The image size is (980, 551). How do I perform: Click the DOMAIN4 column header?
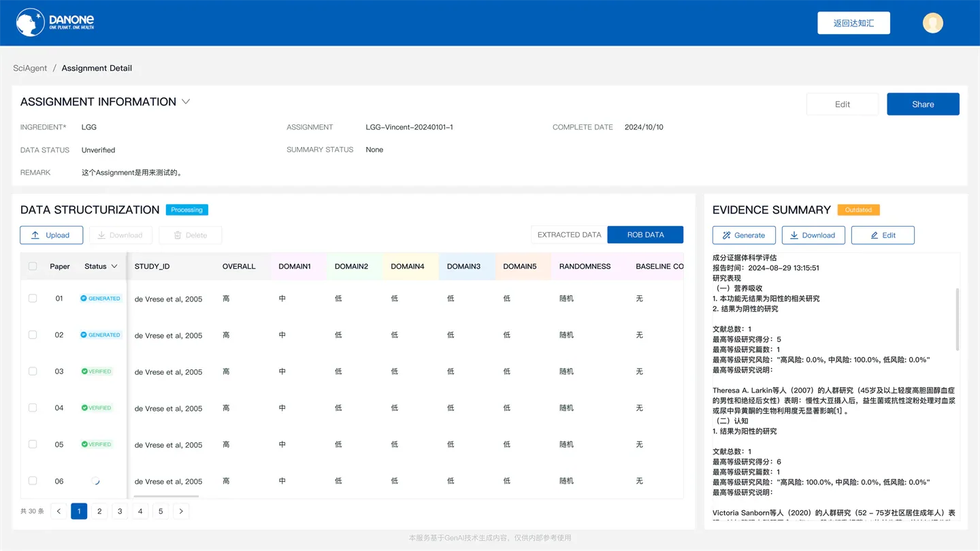click(408, 266)
